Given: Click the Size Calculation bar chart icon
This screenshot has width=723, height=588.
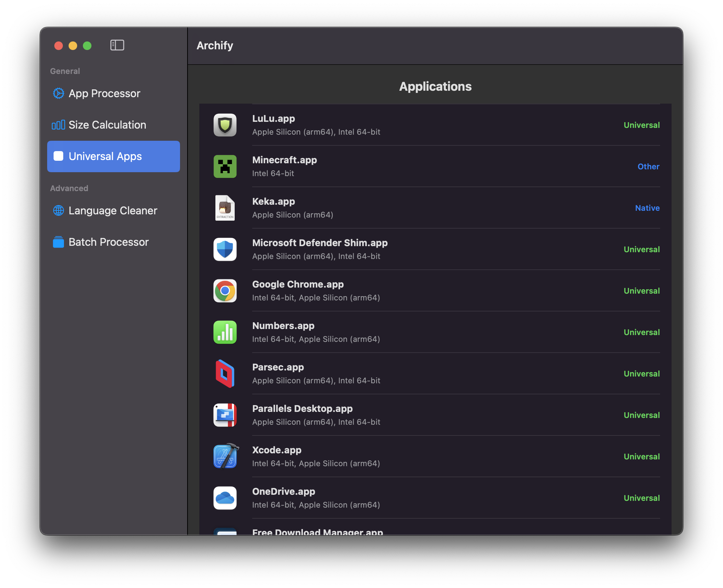Looking at the screenshot, I should [59, 125].
